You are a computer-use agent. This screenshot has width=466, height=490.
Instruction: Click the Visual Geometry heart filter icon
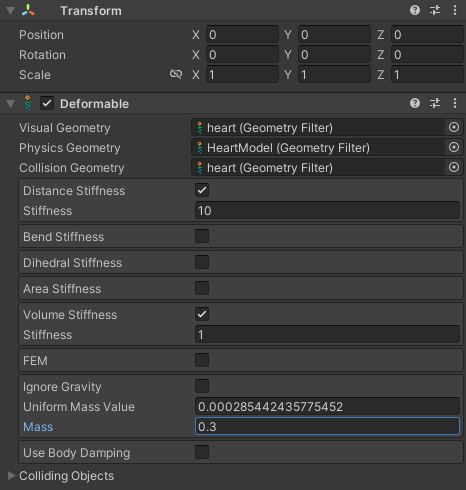pyautogui.click(x=200, y=128)
